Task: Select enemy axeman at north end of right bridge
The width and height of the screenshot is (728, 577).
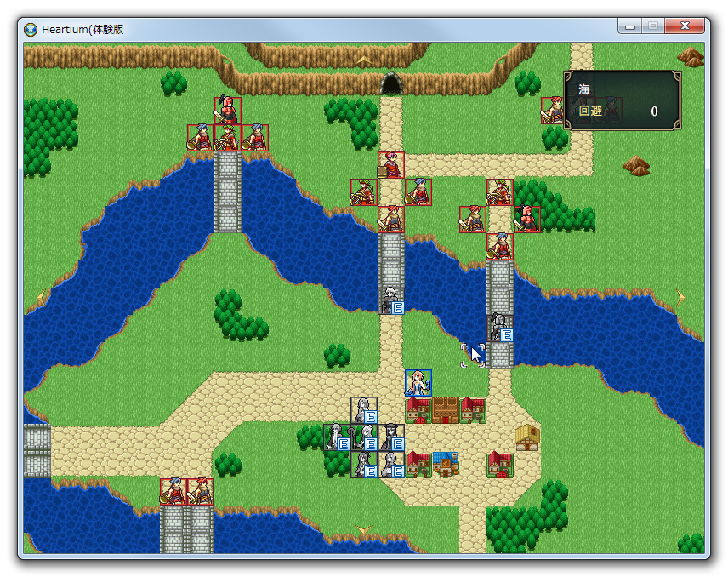Action: click(500, 247)
